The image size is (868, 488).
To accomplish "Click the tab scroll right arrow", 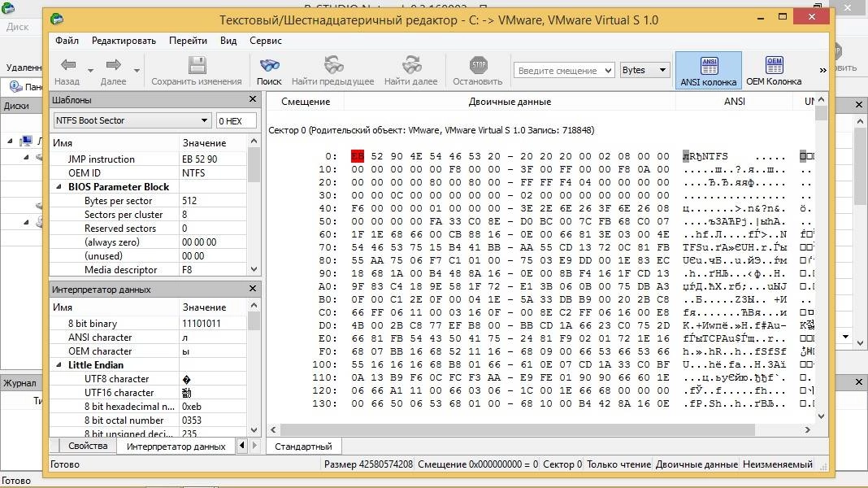I will [x=254, y=445].
